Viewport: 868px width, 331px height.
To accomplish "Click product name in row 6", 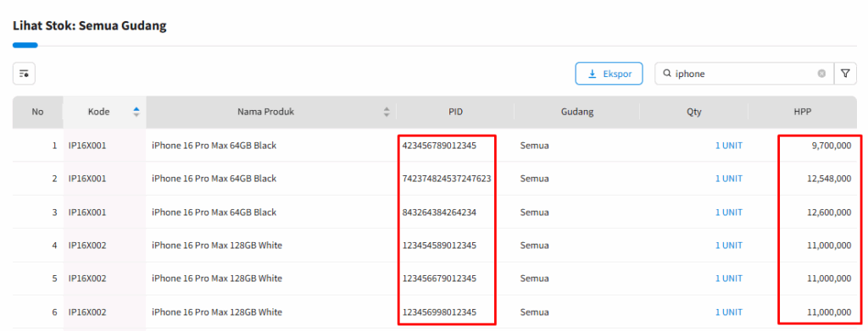I will (216, 312).
